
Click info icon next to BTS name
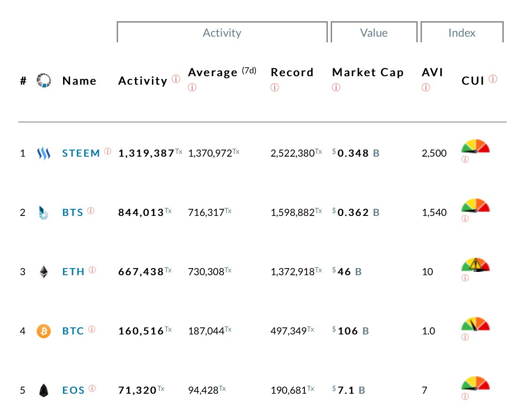pos(91,210)
